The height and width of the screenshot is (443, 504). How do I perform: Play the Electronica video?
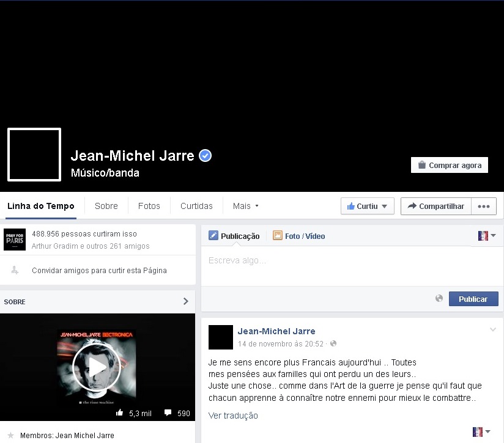click(x=97, y=367)
